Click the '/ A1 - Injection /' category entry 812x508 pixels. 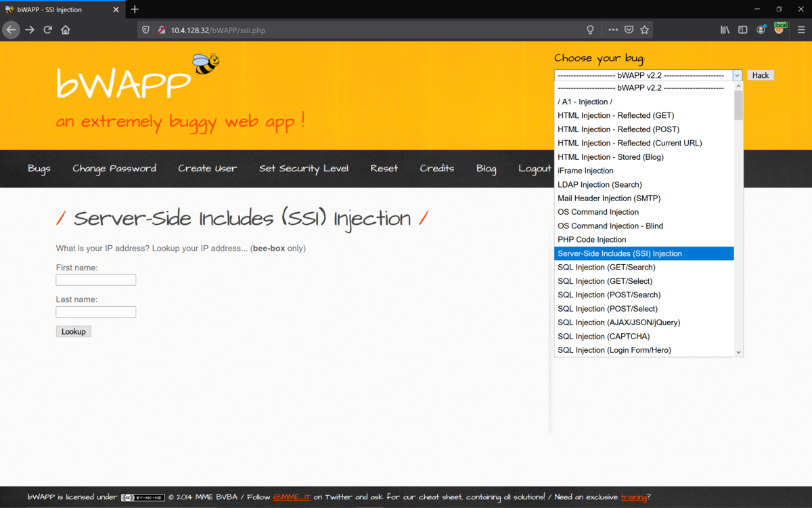point(644,102)
